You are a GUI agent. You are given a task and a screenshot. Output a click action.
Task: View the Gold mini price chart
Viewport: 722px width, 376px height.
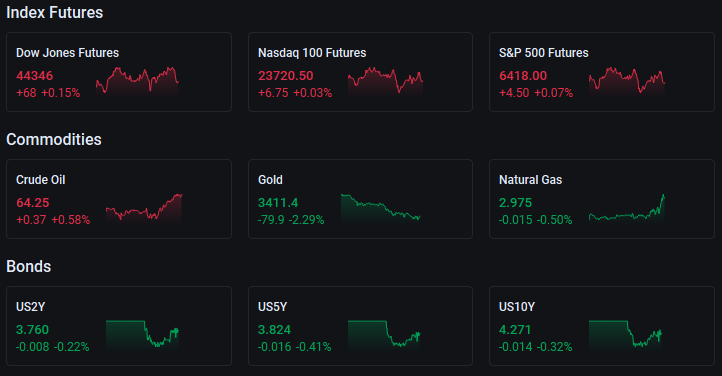tap(381, 208)
